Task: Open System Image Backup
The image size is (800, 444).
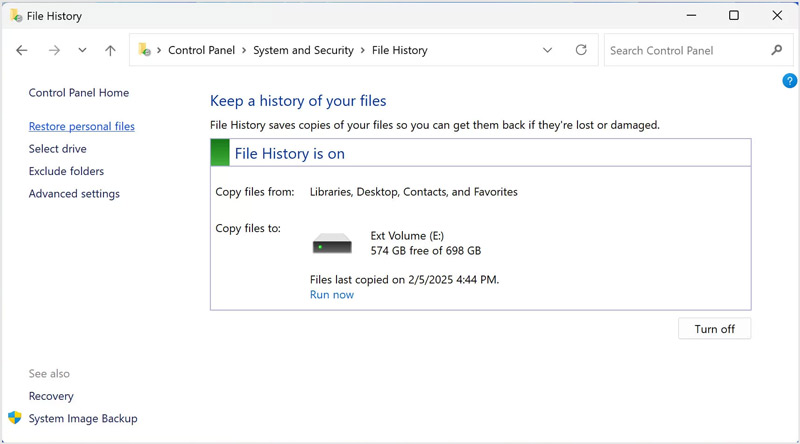Action: 83,418
